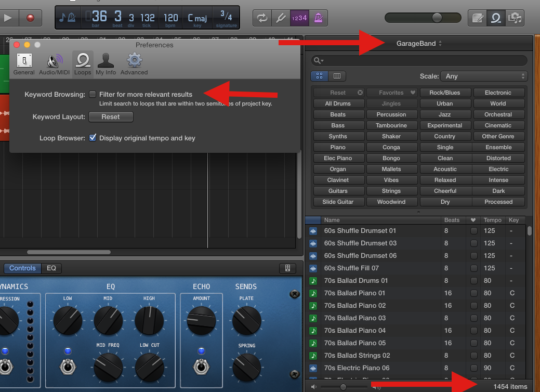Switch to the Controls tab
This screenshot has width=540, height=392.
22,268
